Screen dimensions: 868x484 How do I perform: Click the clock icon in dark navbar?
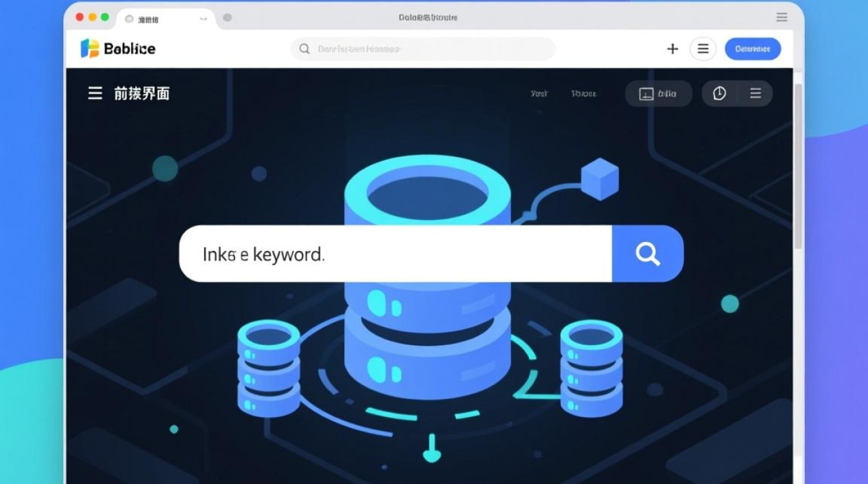click(x=719, y=94)
